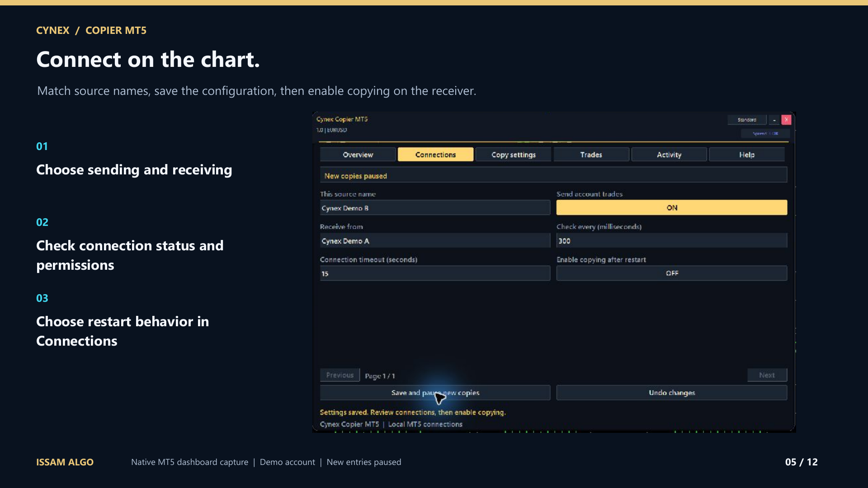Minimize the Cynex Copier panel
This screenshot has height=488, width=868.
(x=774, y=120)
